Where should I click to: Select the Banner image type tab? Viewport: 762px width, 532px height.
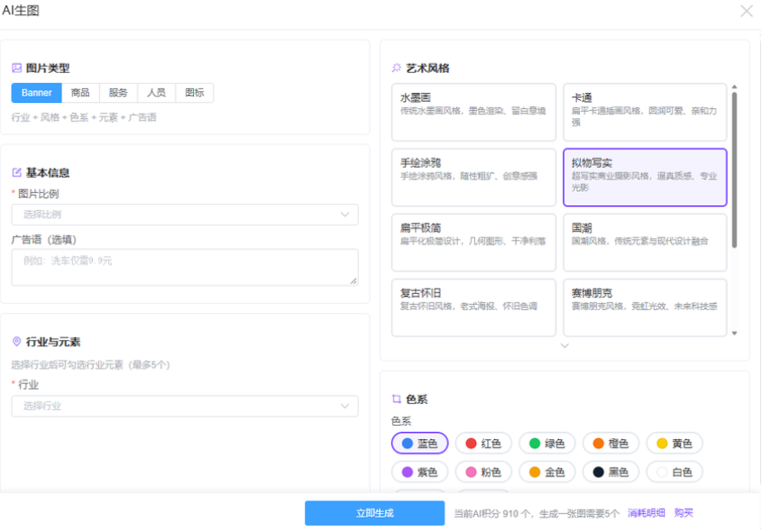[36, 93]
